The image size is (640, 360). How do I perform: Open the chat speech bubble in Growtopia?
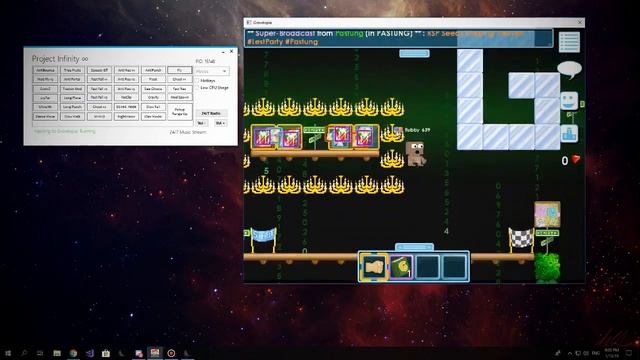569,70
